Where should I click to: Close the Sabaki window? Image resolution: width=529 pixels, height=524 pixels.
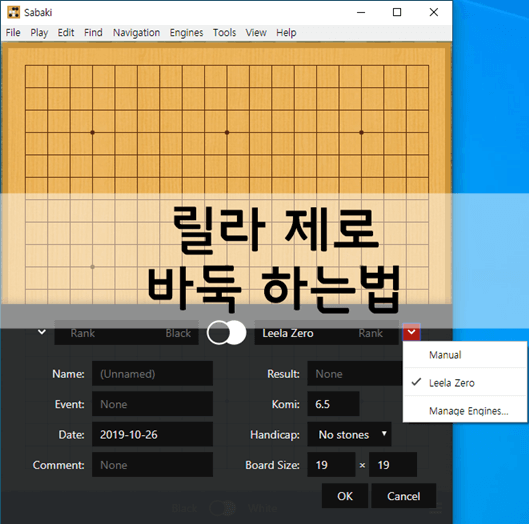coord(434,12)
